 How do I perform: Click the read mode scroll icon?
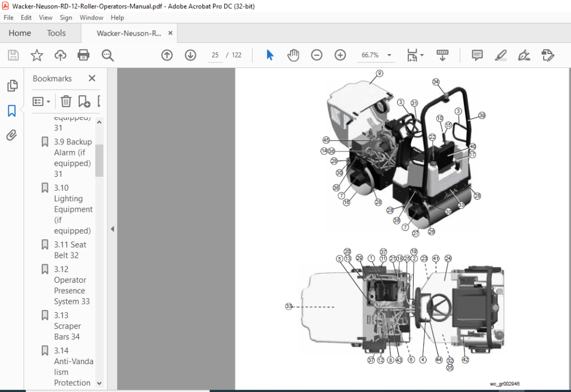[442, 55]
